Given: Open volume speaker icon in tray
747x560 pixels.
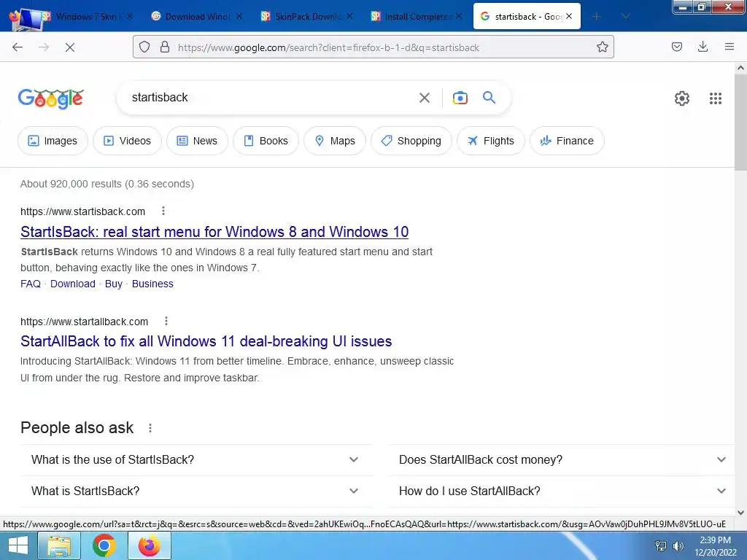Looking at the screenshot, I should 678,545.
